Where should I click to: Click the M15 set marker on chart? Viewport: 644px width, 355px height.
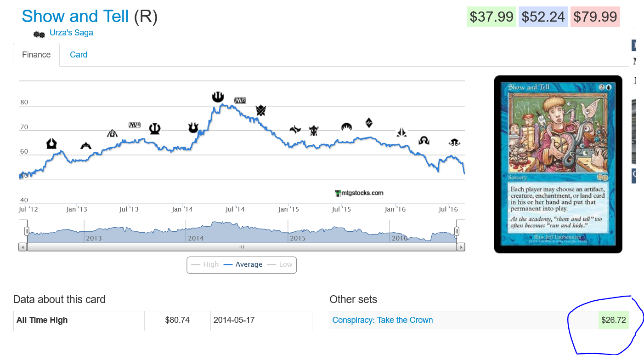(x=240, y=100)
